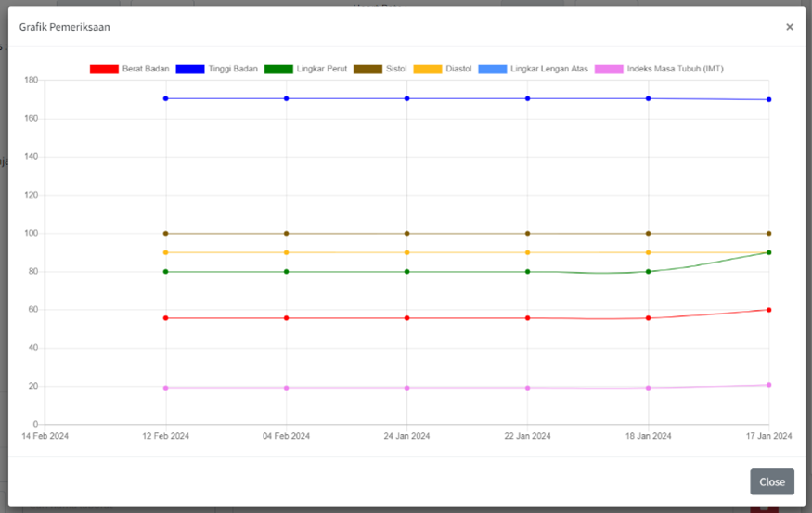Close the Grafik Pemeriksaan dialog with X
Screen dimensions: 812x513
[790, 27]
